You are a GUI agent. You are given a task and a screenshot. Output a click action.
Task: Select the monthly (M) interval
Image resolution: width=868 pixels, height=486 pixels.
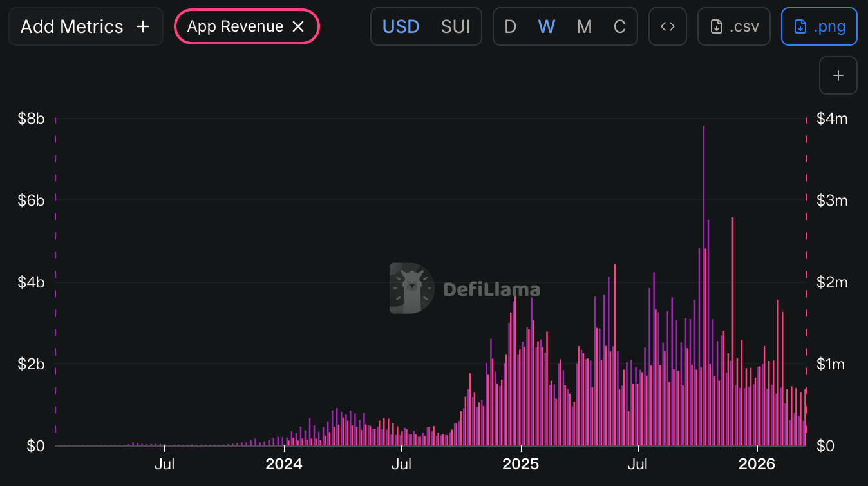584,26
